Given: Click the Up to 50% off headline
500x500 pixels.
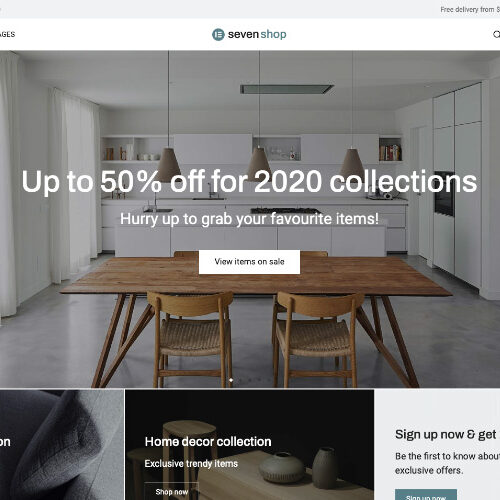Looking at the screenshot, I should [x=249, y=182].
